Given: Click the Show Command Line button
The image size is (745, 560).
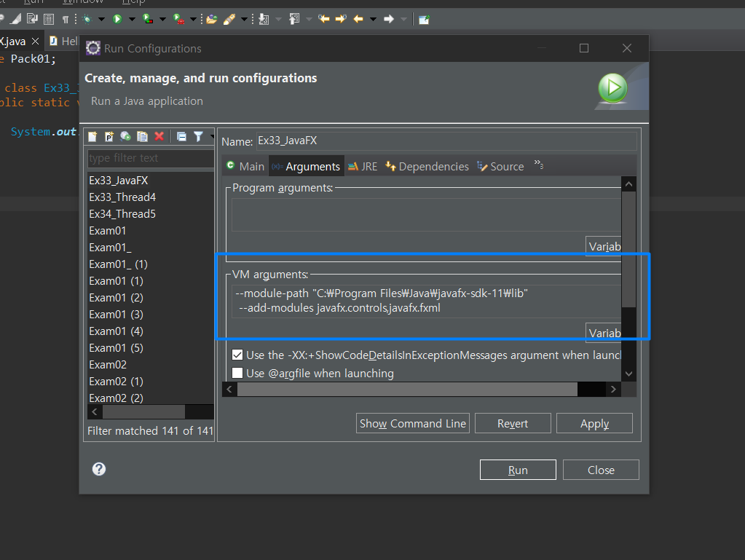Looking at the screenshot, I should pyautogui.click(x=412, y=423).
